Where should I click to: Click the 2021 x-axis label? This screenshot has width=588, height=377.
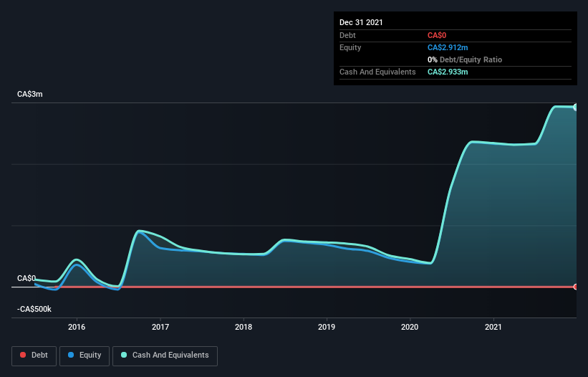click(x=493, y=327)
